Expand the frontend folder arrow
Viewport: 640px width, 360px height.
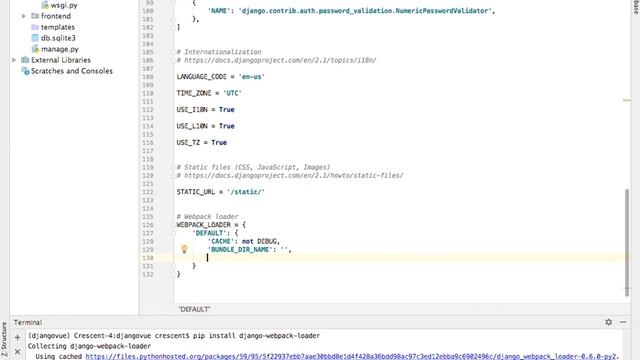(24, 16)
